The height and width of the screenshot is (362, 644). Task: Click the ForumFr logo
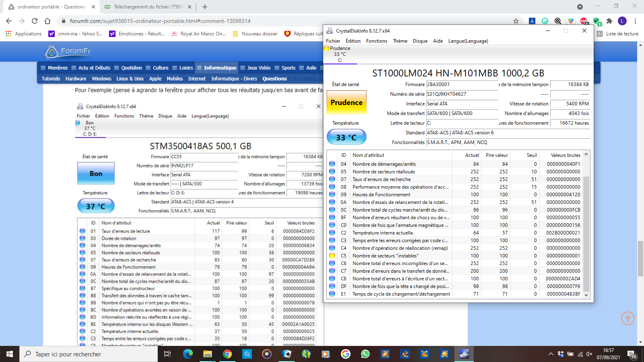[x=68, y=51]
